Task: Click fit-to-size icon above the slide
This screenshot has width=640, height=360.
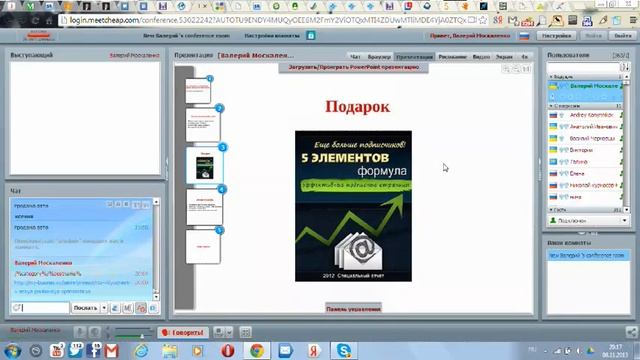Action: coord(527,69)
